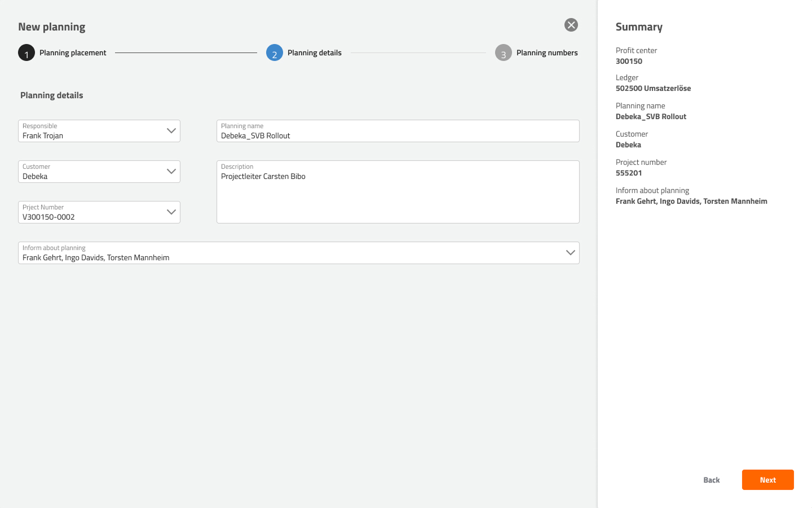Image resolution: width=812 pixels, height=508 pixels.
Task: Click the V300150-0002 project number value
Action: pos(48,217)
